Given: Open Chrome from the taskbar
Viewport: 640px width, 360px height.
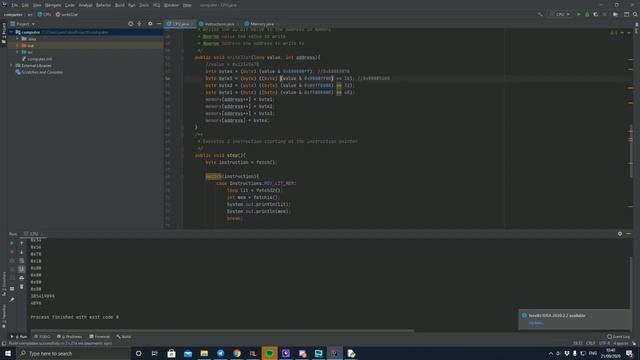Looking at the screenshot, I should click(x=237, y=353).
